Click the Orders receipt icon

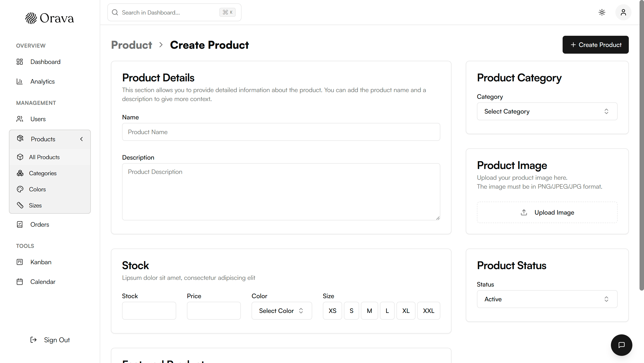20,224
